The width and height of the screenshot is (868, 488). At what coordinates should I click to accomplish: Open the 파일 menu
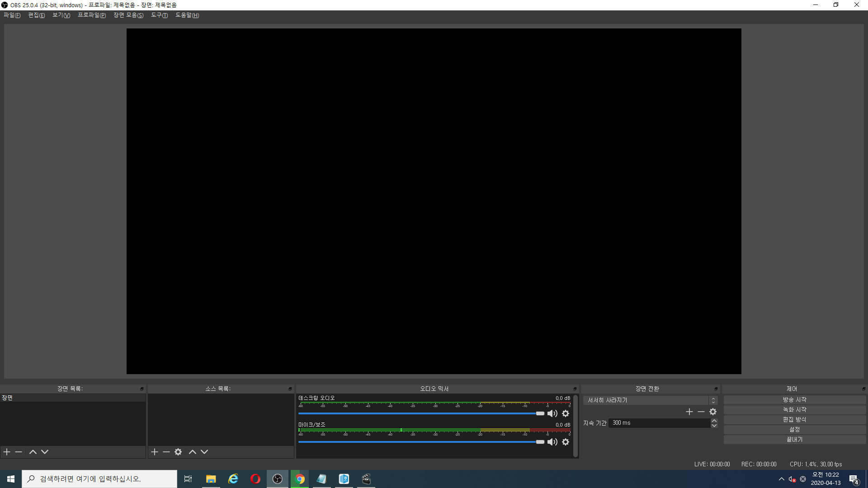click(x=12, y=15)
